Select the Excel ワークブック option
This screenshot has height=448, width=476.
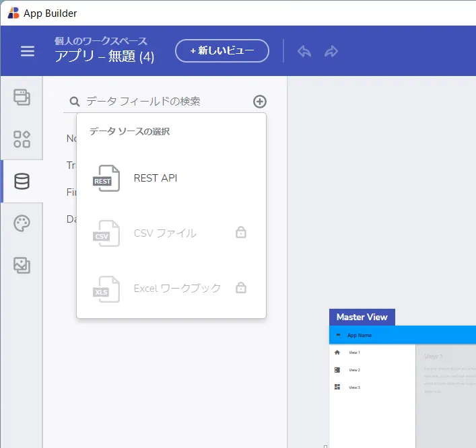(177, 289)
